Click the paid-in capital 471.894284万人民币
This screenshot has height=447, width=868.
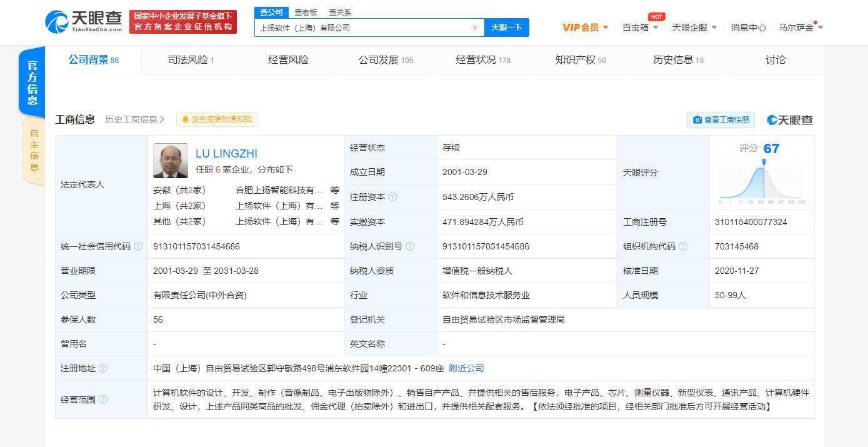click(482, 222)
